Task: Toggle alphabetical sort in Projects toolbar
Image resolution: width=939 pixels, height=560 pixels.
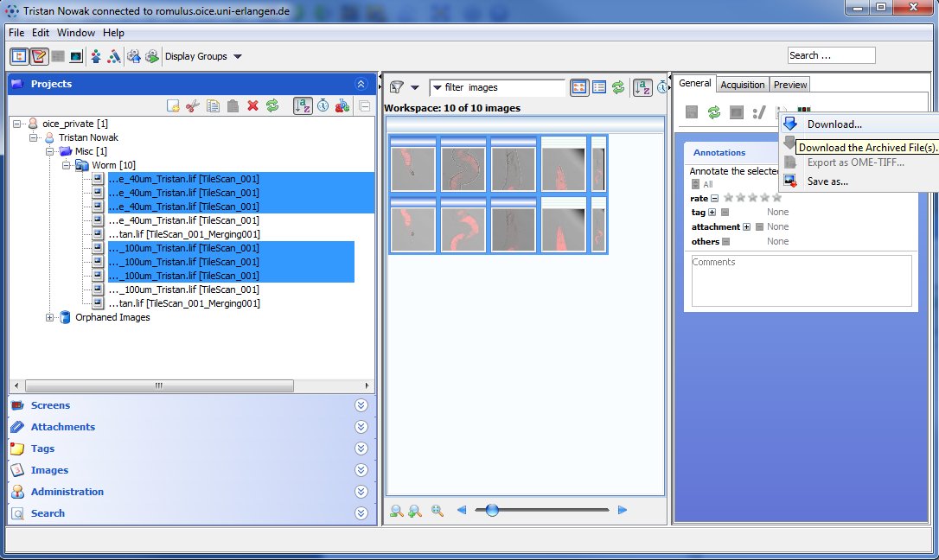Action: 303,105
